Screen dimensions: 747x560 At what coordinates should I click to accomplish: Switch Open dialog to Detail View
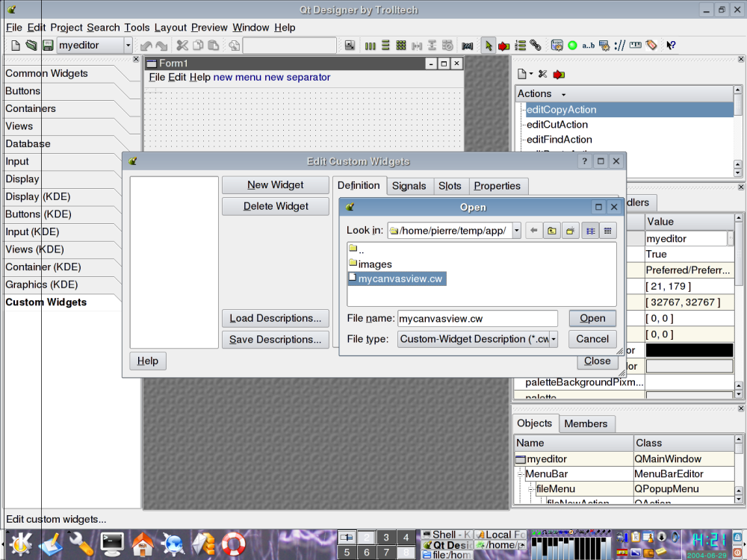pyautogui.click(x=608, y=231)
